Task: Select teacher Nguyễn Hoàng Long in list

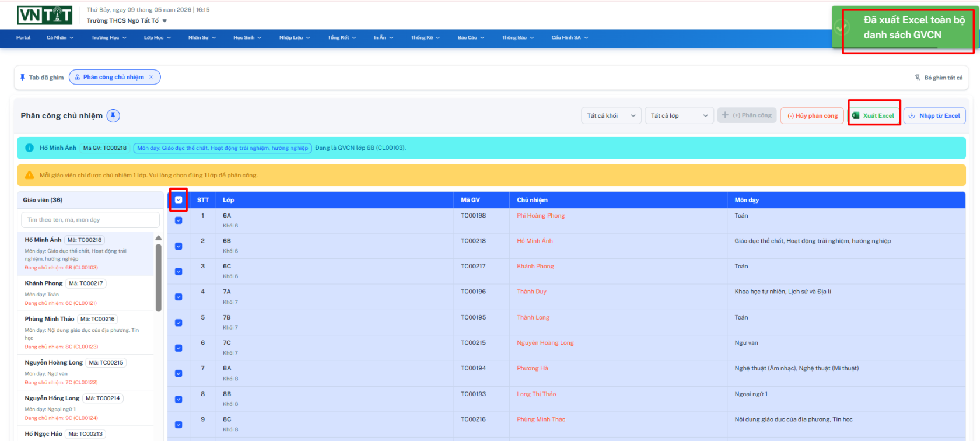Action: click(x=86, y=372)
